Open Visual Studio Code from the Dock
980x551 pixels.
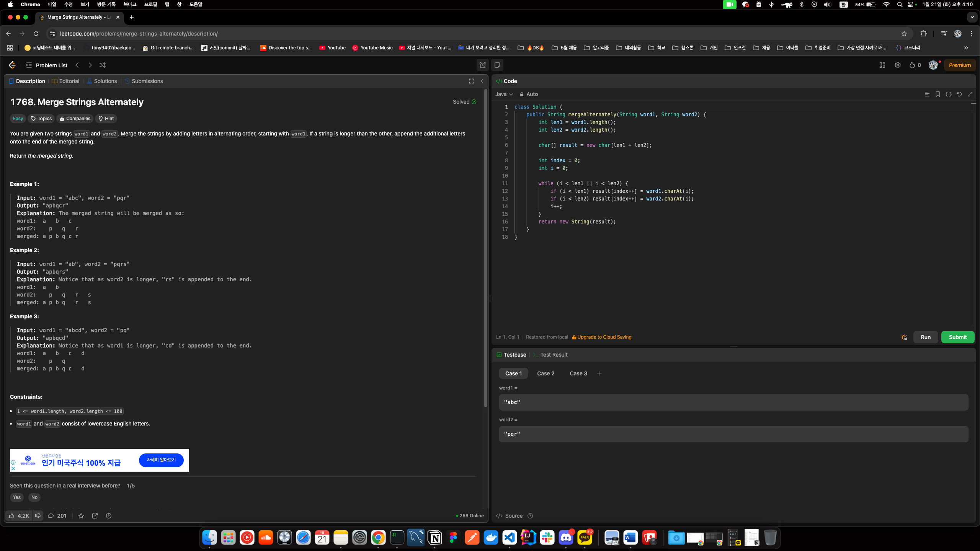coord(510,538)
